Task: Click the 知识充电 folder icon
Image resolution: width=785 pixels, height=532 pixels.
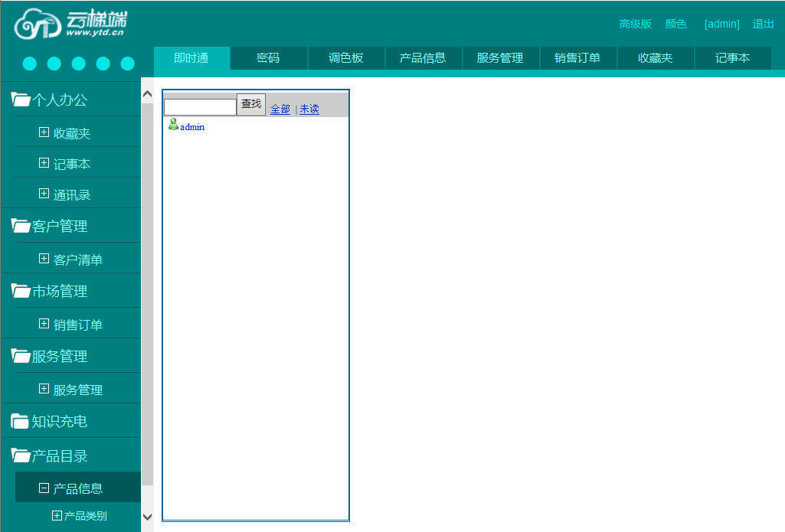Action: click(x=20, y=421)
